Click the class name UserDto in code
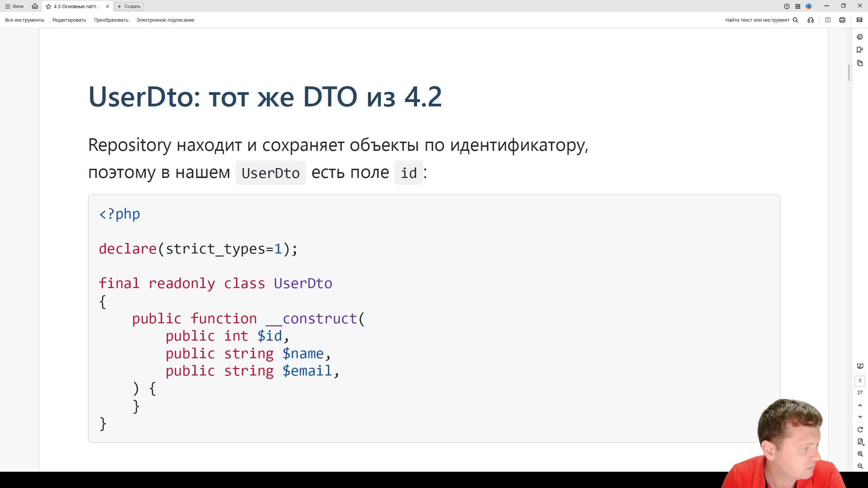This screenshot has height=488, width=868. point(303,283)
